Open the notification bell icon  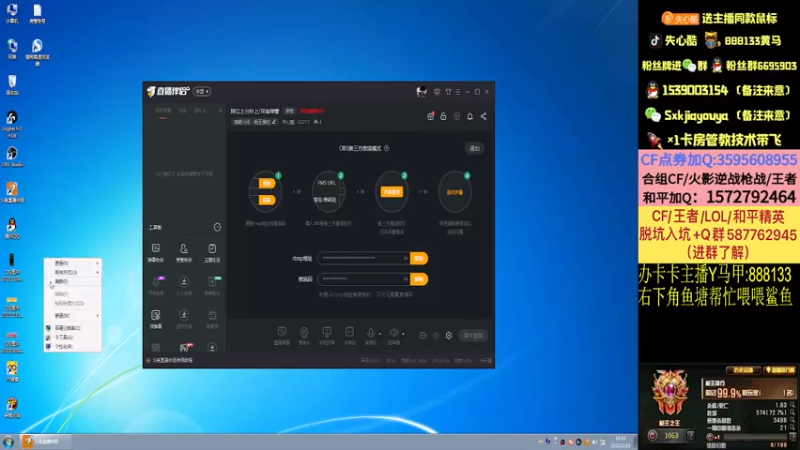click(x=470, y=116)
